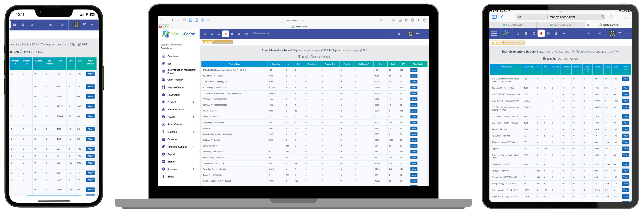
Task: Click the Safari share icon on the tablet
Action: tap(611, 17)
